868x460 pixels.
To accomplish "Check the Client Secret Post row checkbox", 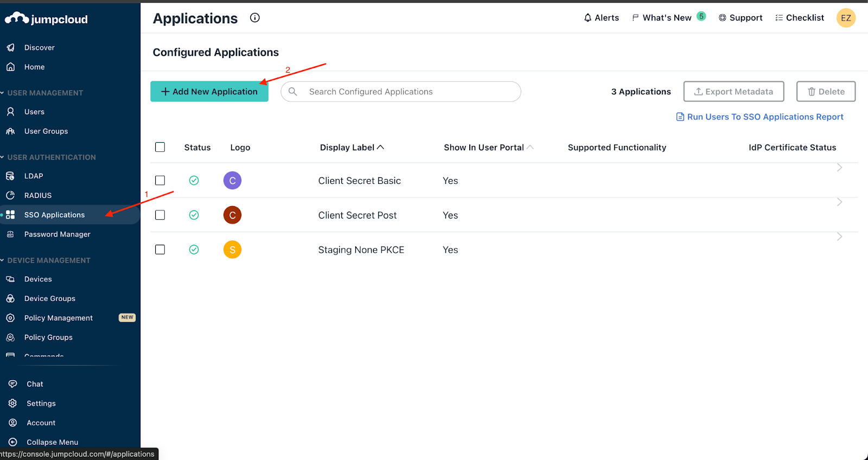I will (x=160, y=215).
